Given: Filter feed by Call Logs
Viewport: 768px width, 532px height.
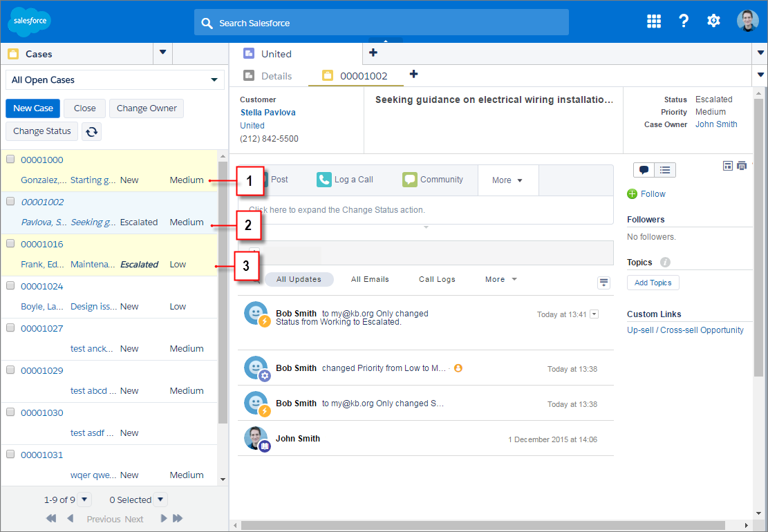Looking at the screenshot, I should click(x=437, y=279).
